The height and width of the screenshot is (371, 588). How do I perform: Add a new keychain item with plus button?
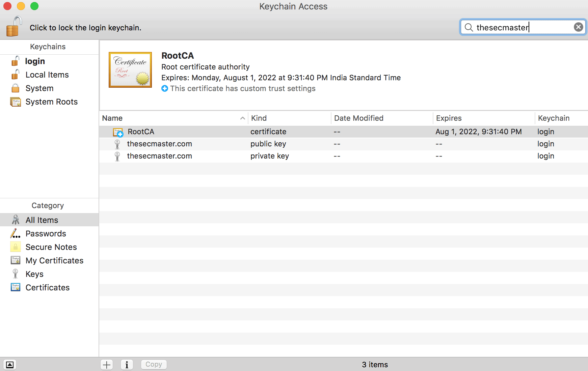pos(107,365)
